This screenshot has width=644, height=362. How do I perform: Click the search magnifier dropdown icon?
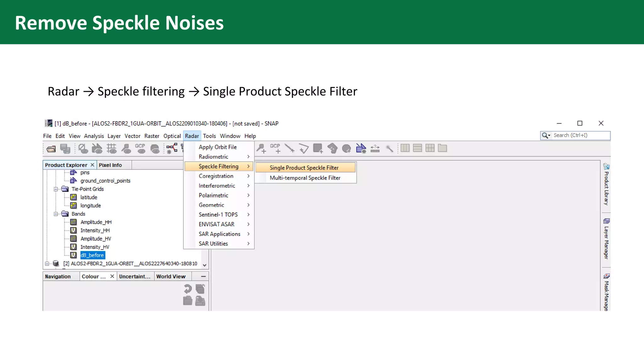click(546, 135)
